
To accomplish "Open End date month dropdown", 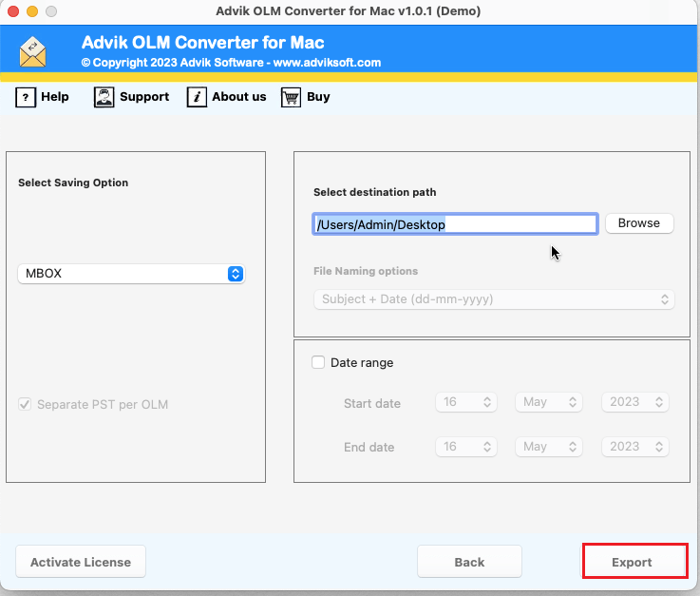I will click(549, 447).
